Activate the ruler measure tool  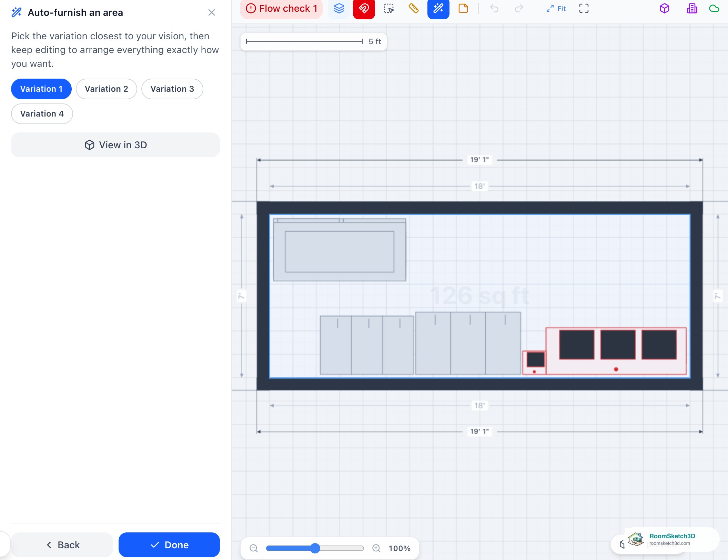pyautogui.click(x=414, y=9)
